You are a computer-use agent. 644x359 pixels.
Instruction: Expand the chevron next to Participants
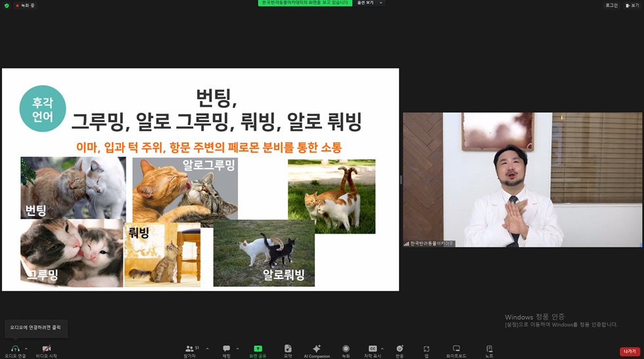pos(208,348)
